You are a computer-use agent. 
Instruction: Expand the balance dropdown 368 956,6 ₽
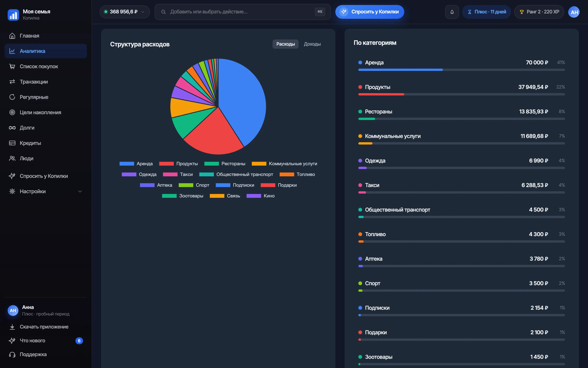click(125, 12)
